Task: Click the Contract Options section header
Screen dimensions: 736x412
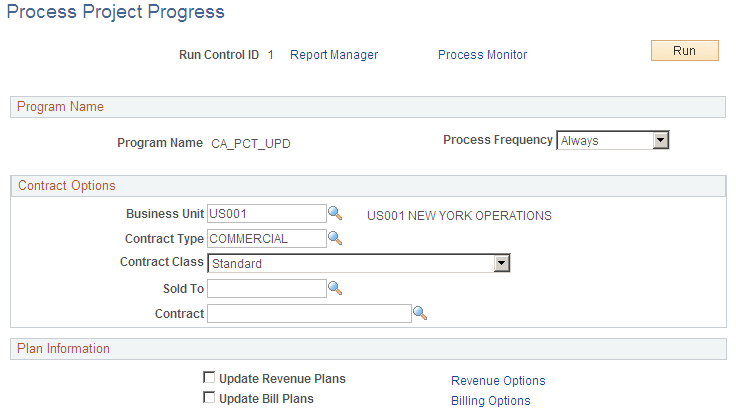Action: [67, 185]
